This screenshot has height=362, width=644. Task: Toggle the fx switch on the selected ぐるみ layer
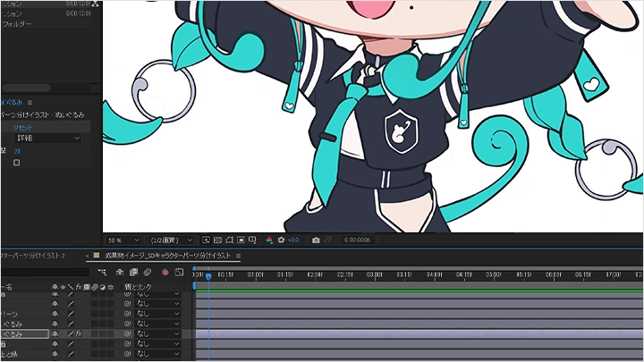coord(79,333)
